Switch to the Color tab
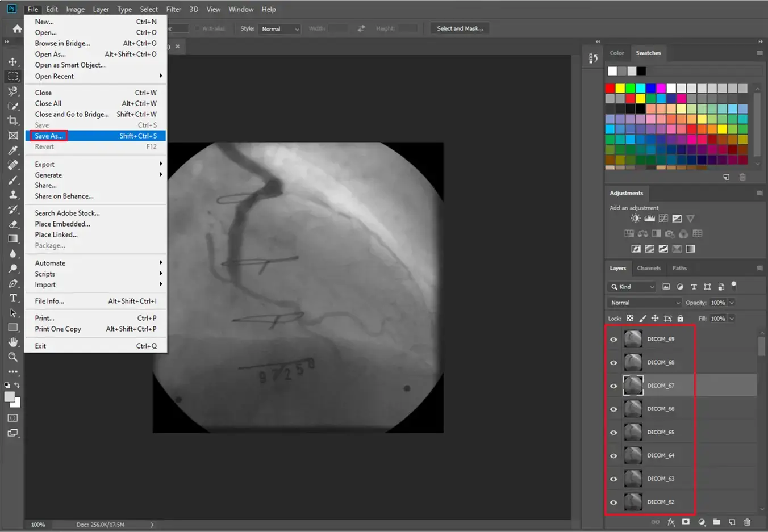This screenshot has width=768, height=532. pyautogui.click(x=617, y=53)
